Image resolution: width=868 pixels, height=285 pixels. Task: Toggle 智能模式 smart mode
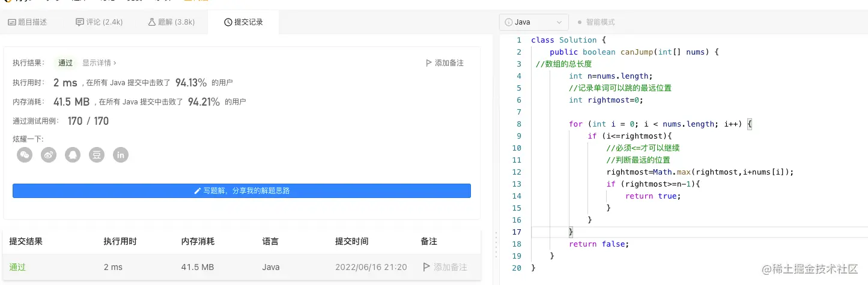tap(596, 22)
